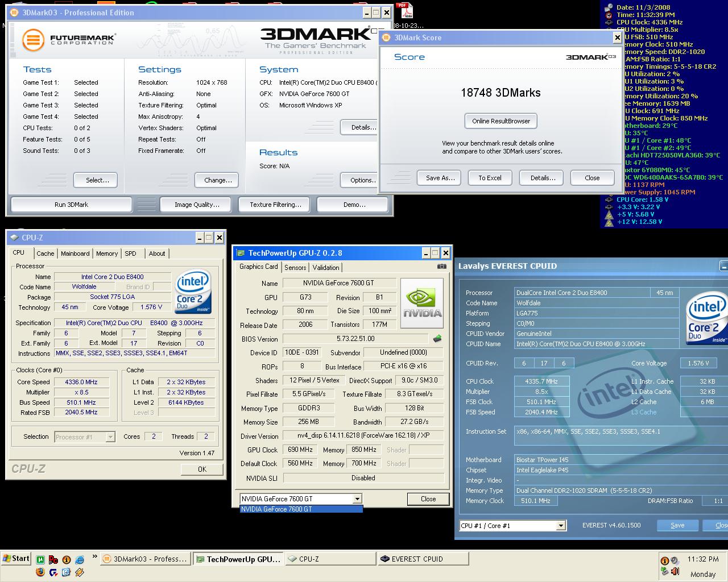
Task: Launch Internet Explorer from quick launch
Action: (x=80, y=560)
